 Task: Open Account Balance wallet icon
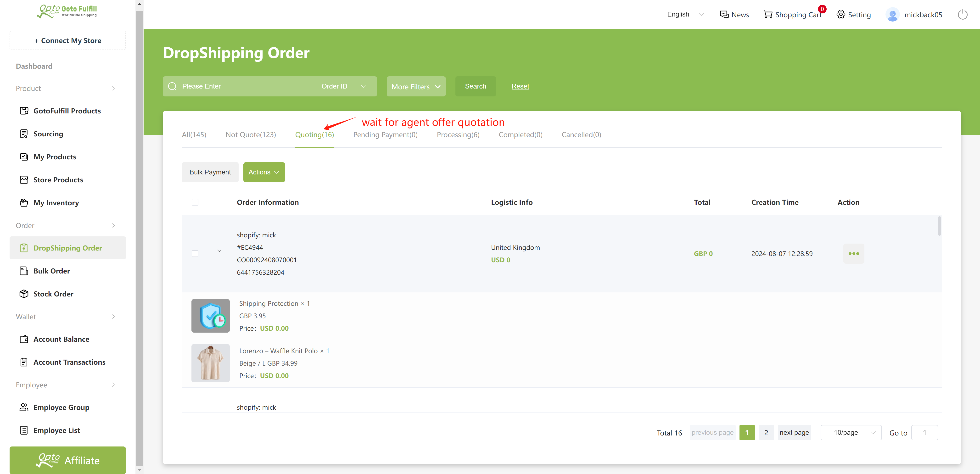pyautogui.click(x=24, y=339)
